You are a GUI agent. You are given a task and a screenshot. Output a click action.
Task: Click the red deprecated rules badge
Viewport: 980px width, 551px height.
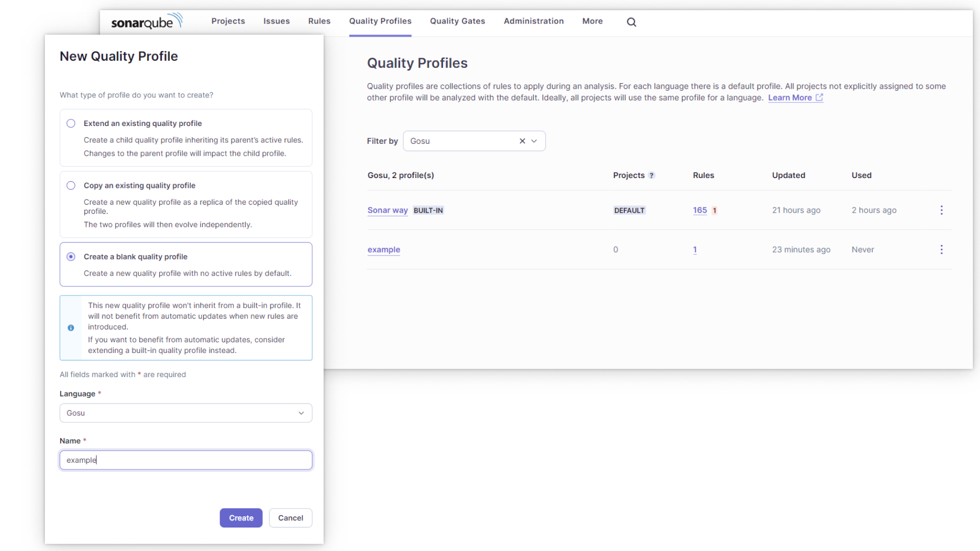(x=715, y=211)
